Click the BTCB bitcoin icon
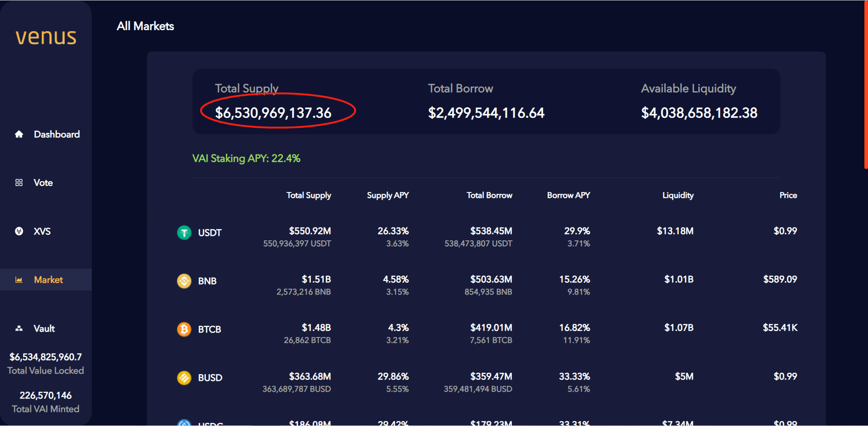 tap(184, 329)
